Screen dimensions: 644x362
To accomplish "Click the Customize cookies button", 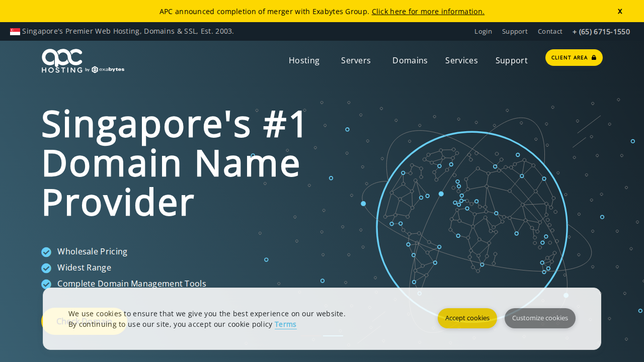I will click(x=540, y=318).
